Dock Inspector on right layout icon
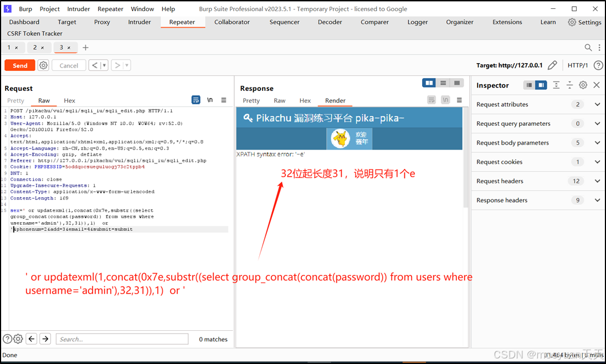Viewport: 606px width, 364px height. (x=541, y=85)
